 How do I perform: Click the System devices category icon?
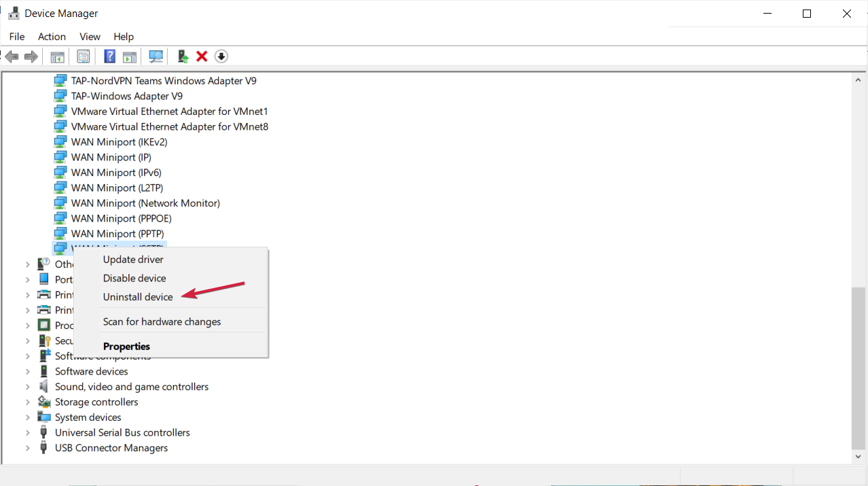44,417
